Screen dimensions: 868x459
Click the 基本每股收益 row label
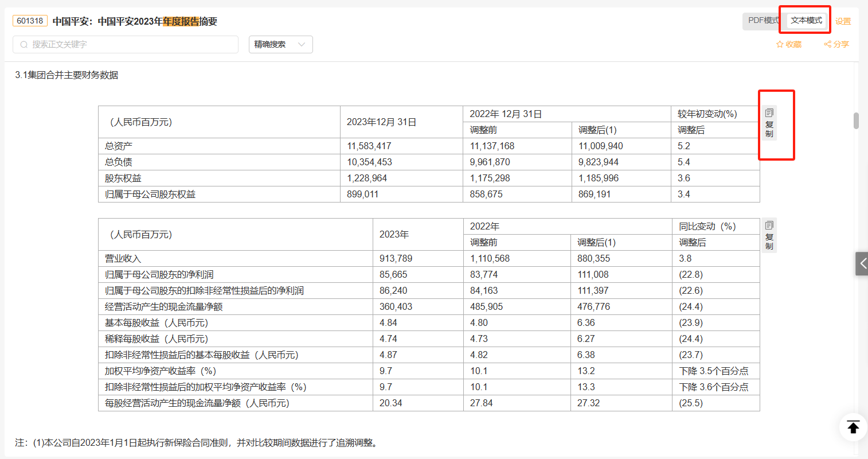[x=156, y=322]
